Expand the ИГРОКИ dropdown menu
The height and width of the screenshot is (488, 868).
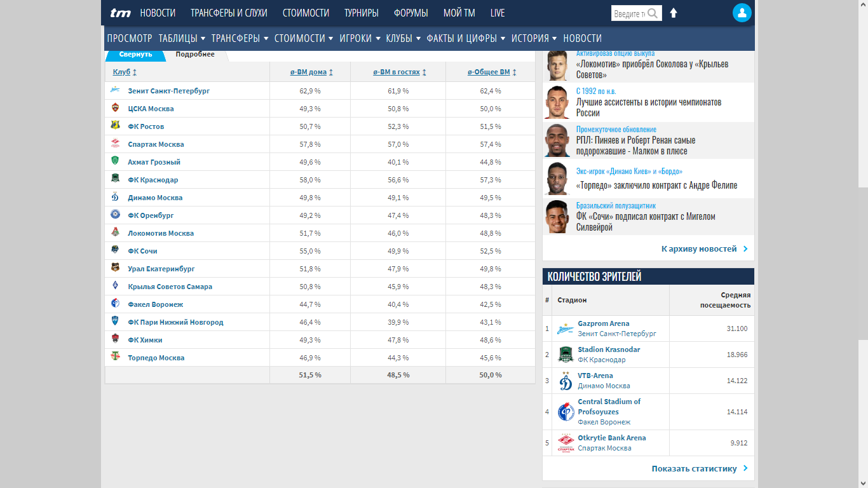pyautogui.click(x=360, y=38)
